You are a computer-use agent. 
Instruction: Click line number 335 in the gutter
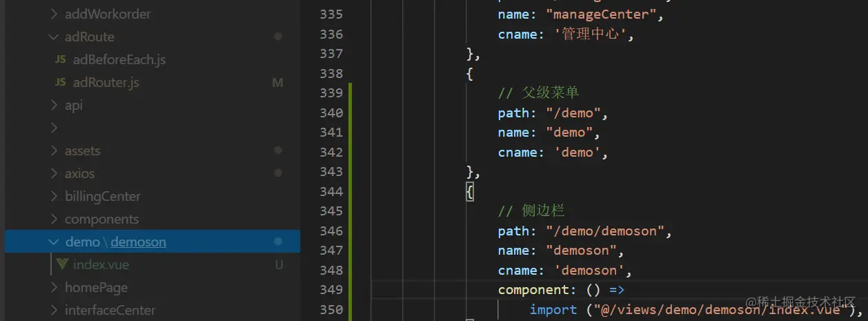pos(331,14)
